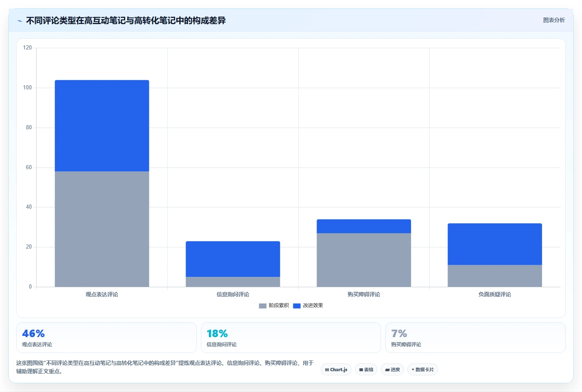Click the gray segment of the 购买障碍评论 bar
582x392 pixels.
(364, 260)
